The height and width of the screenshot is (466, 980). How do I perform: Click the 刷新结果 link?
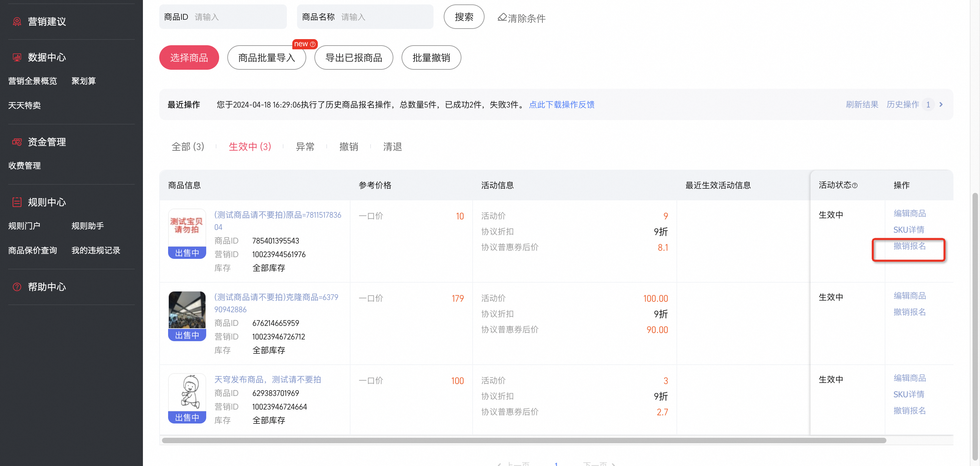click(862, 105)
